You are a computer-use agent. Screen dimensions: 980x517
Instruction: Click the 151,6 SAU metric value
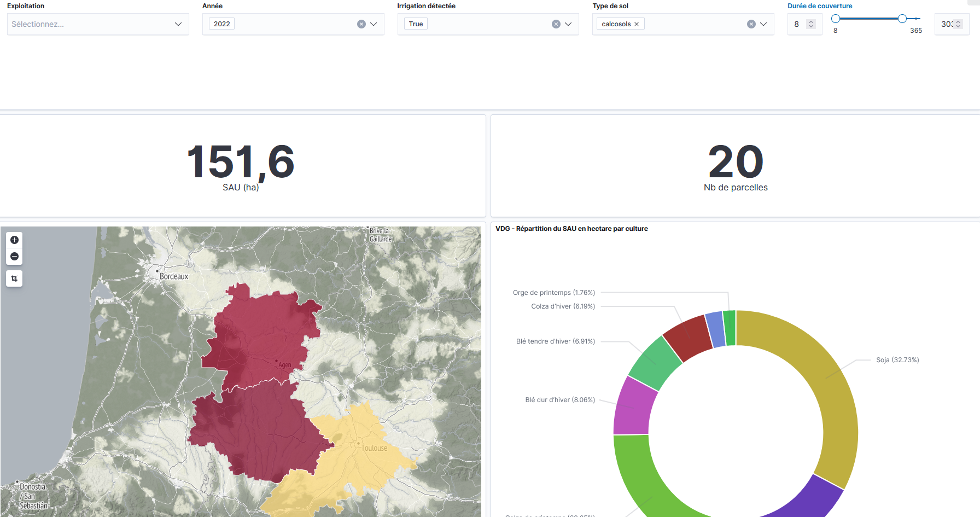pyautogui.click(x=241, y=162)
